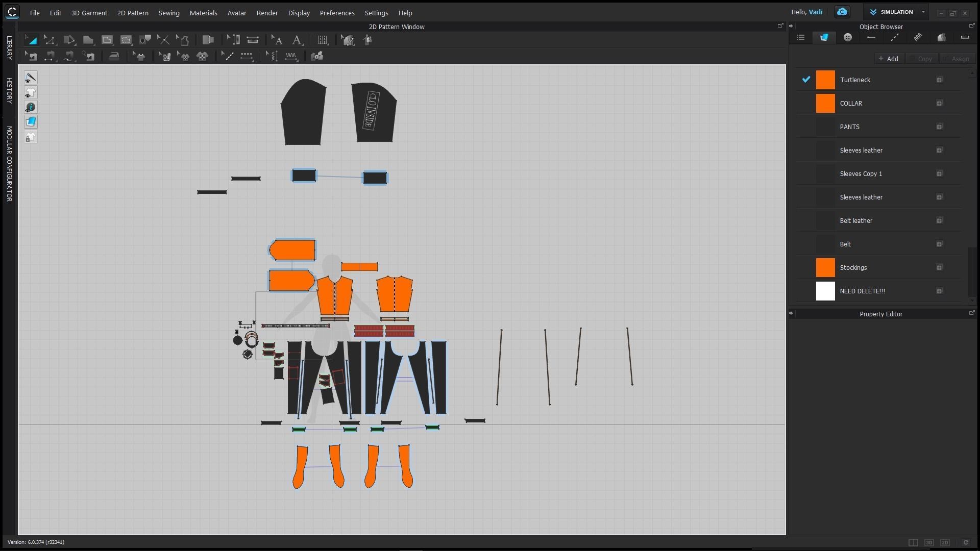Open the Topstitch tab in Object Browser
Image resolution: width=980 pixels, height=551 pixels.
point(894,37)
